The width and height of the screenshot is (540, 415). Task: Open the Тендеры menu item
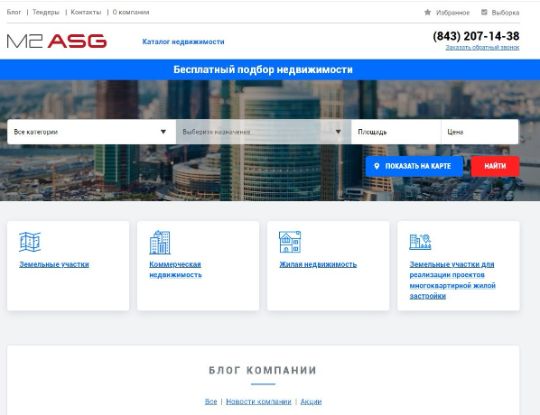(46, 12)
